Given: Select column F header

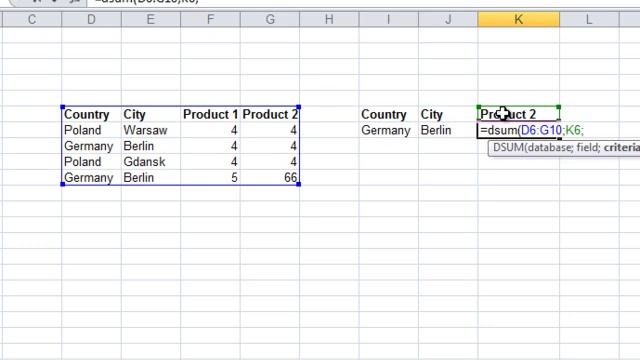Looking at the screenshot, I should 210,19.
